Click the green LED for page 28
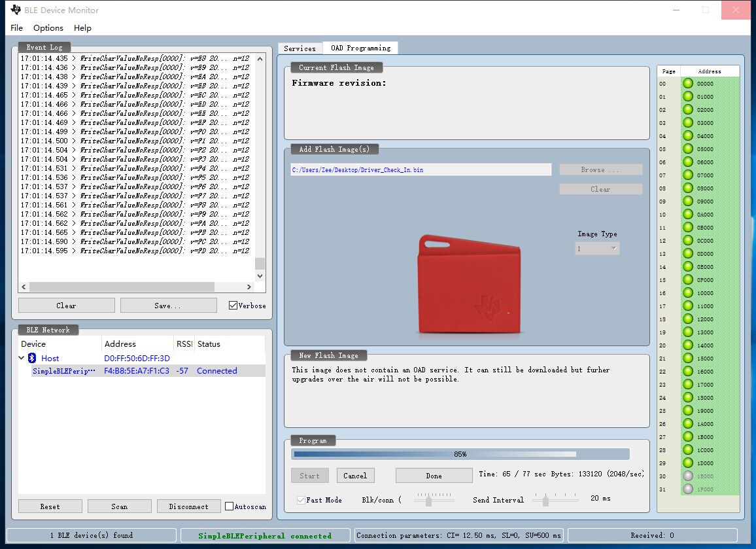756x549 pixels. 688,450
